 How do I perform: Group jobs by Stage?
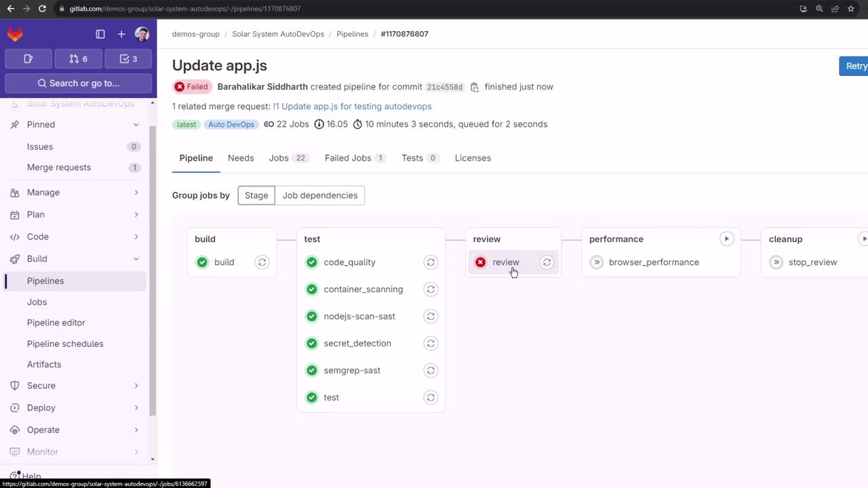256,195
